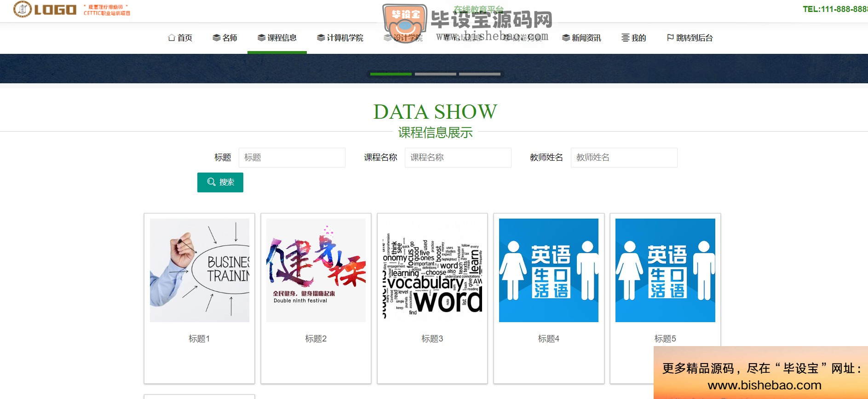
Task: Open the 健身操 fitness course thumbnail
Action: click(x=316, y=270)
